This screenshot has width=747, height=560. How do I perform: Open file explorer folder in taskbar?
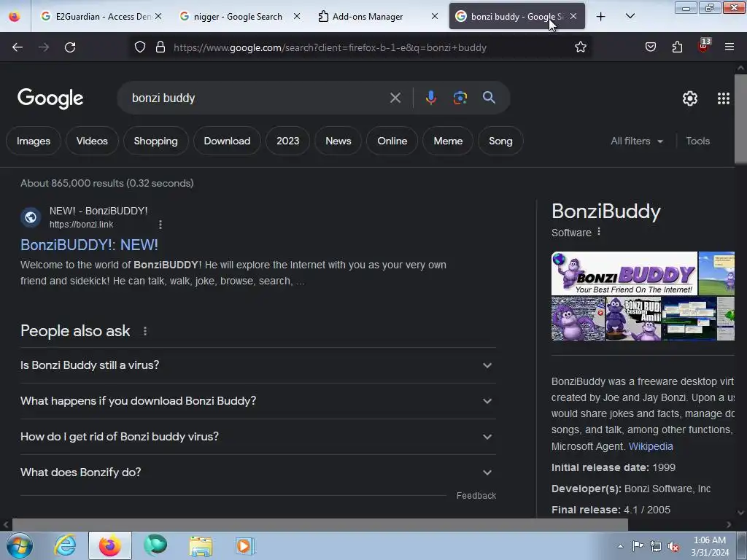[201, 545]
